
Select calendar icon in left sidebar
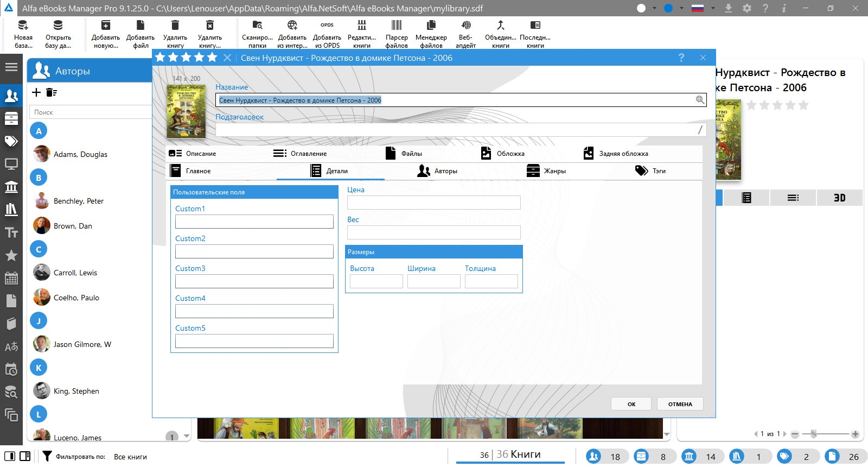[11, 278]
